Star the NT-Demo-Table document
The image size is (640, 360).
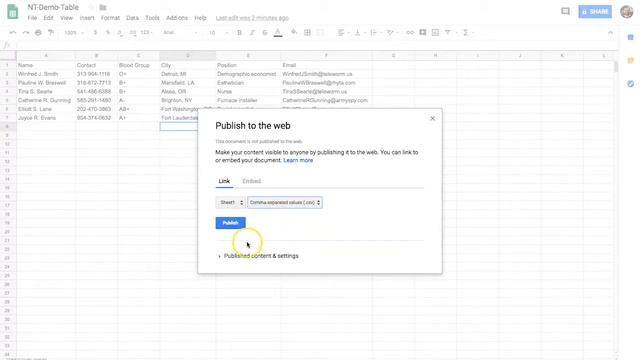point(91,7)
